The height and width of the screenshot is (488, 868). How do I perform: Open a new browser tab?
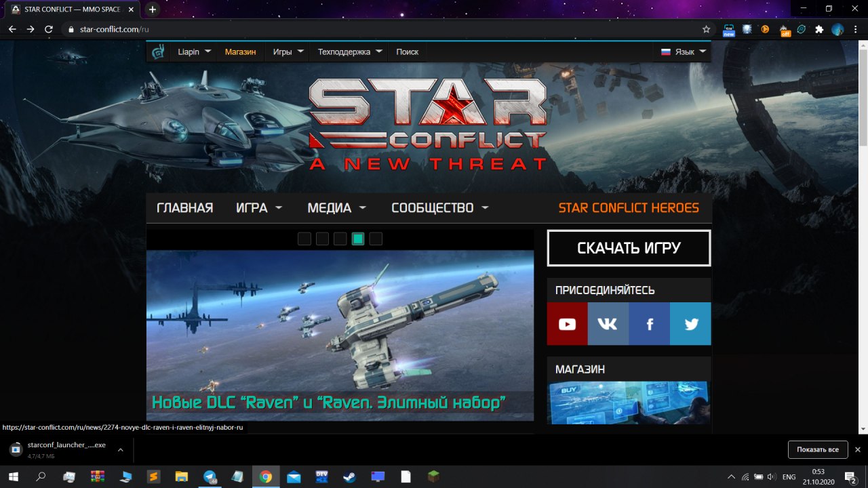[153, 9]
